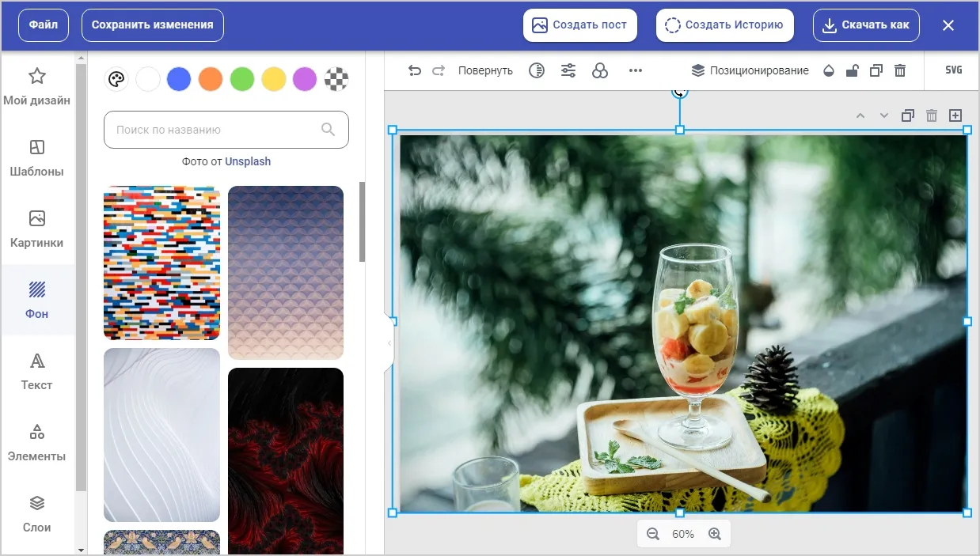Open the Слои panel in the sidebar
Viewport: 980px width, 556px height.
coord(36,513)
